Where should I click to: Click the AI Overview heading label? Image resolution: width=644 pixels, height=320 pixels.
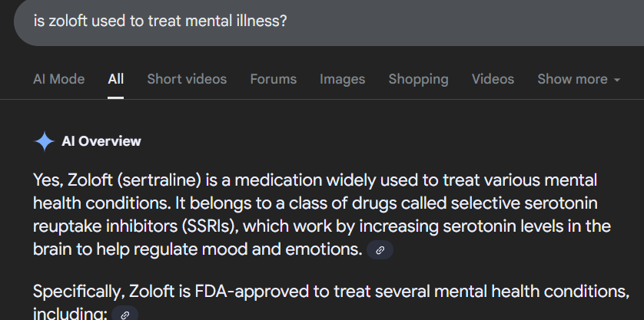click(x=101, y=141)
